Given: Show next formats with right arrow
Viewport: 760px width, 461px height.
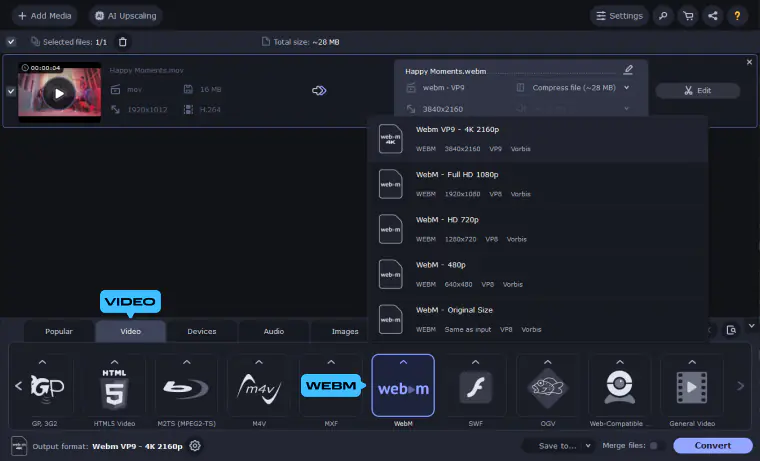Looking at the screenshot, I should (740, 386).
